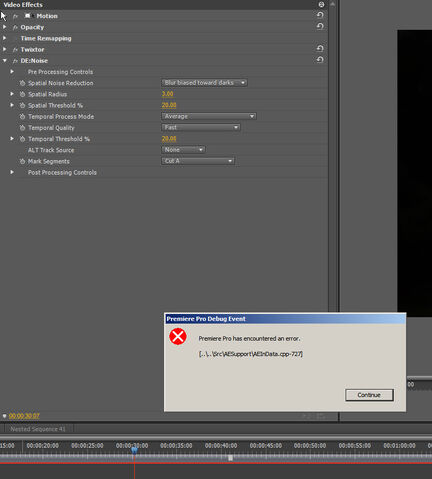Viewport: 432px width, 479px height.
Task: Toggle animation stopwatch for Spatial Threshold %
Action: (x=22, y=105)
